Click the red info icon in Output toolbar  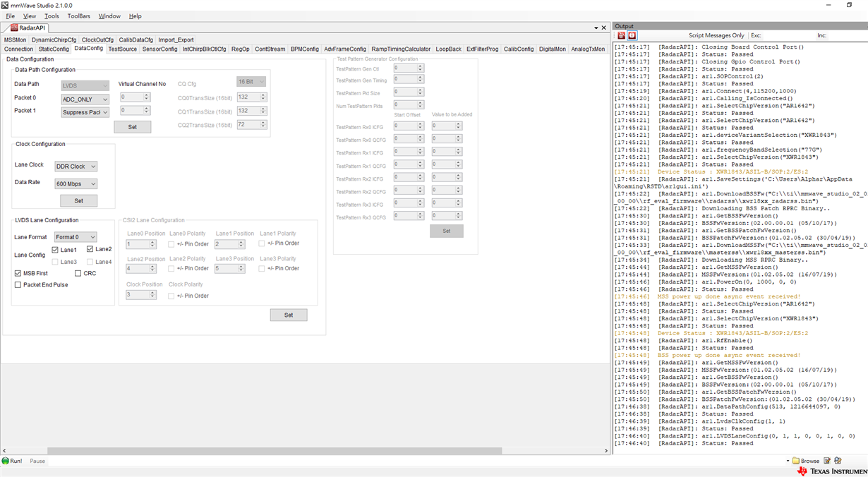[632, 35]
